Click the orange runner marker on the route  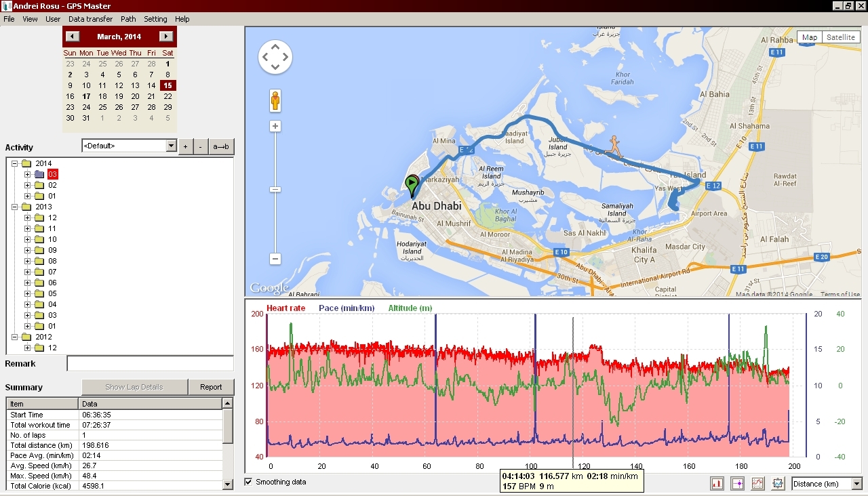click(614, 146)
